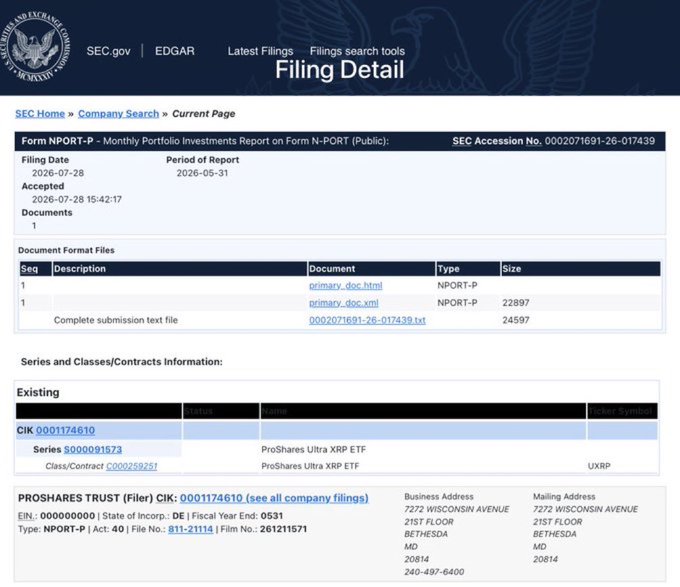680x587 pixels.
Task: Open Series S000091573 link
Action: click(93, 450)
